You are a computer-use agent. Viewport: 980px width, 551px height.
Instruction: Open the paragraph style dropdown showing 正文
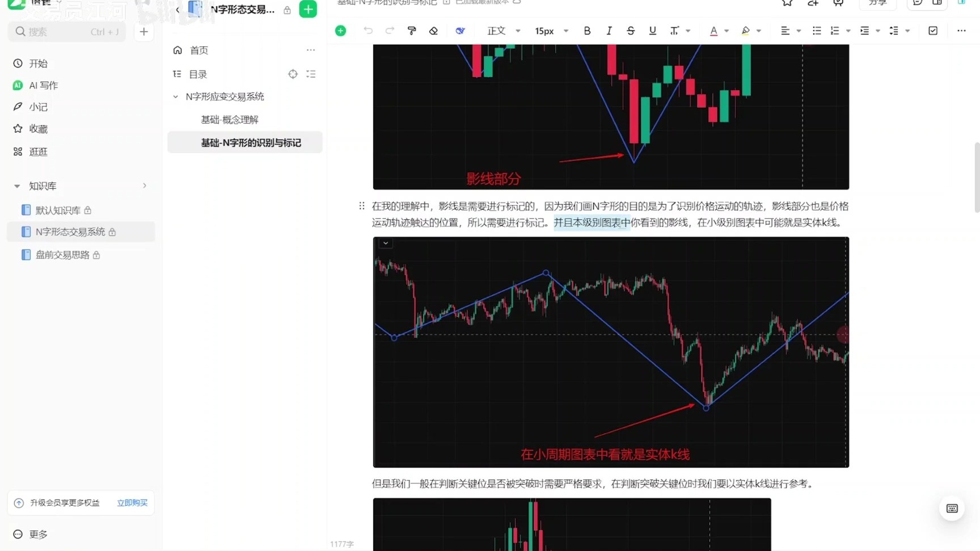click(504, 31)
